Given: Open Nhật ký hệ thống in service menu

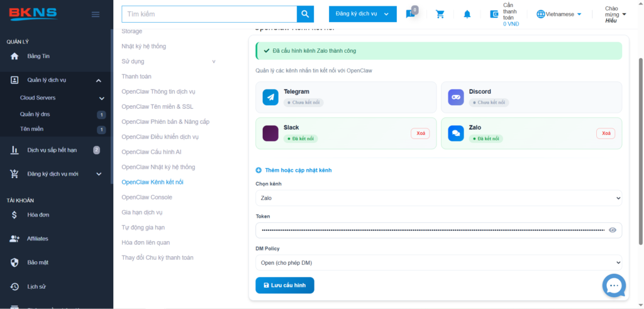Looking at the screenshot, I should pyautogui.click(x=144, y=47).
